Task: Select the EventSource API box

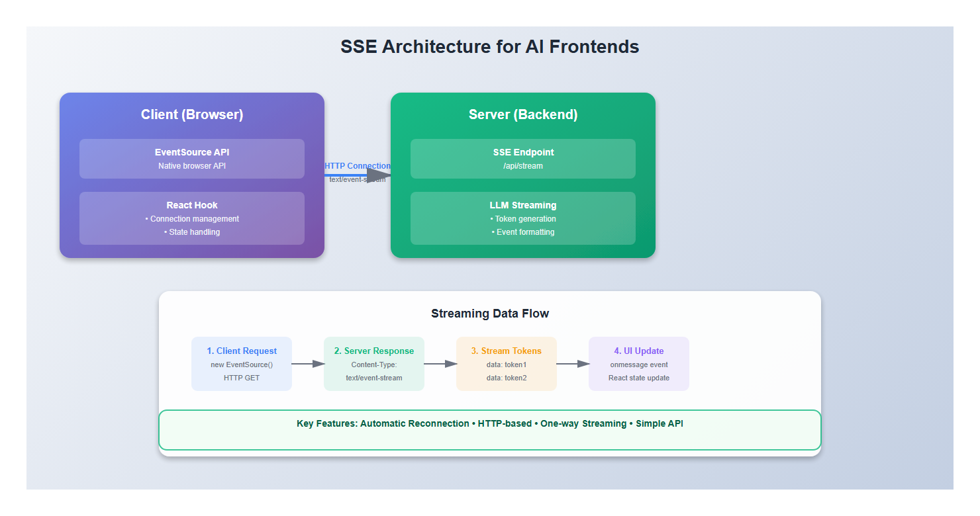Action: pos(192,159)
